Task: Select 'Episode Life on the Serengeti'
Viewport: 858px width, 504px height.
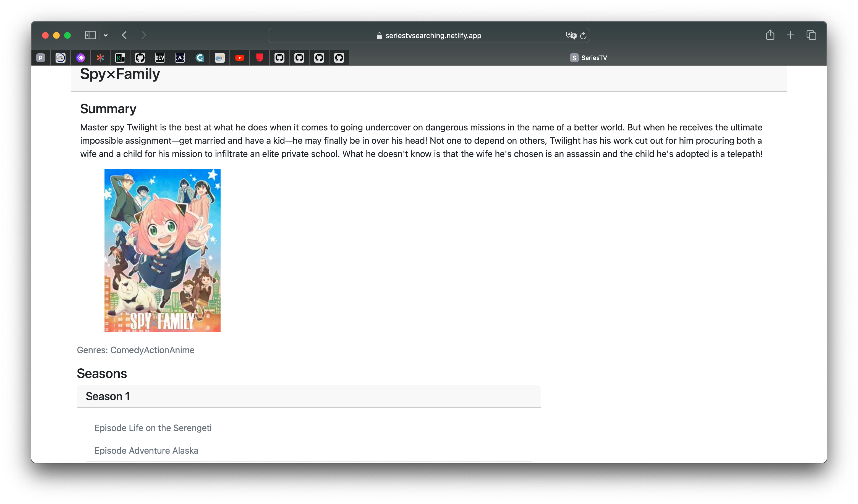Action: click(153, 428)
